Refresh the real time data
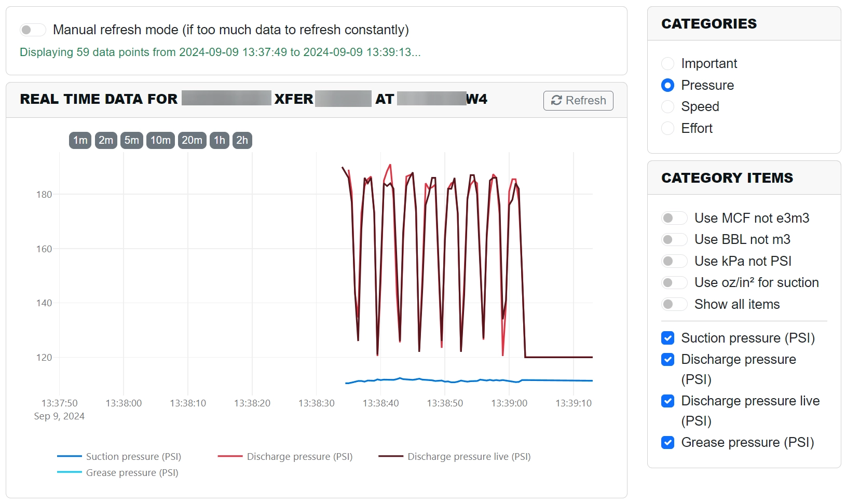846x504 pixels. [578, 100]
